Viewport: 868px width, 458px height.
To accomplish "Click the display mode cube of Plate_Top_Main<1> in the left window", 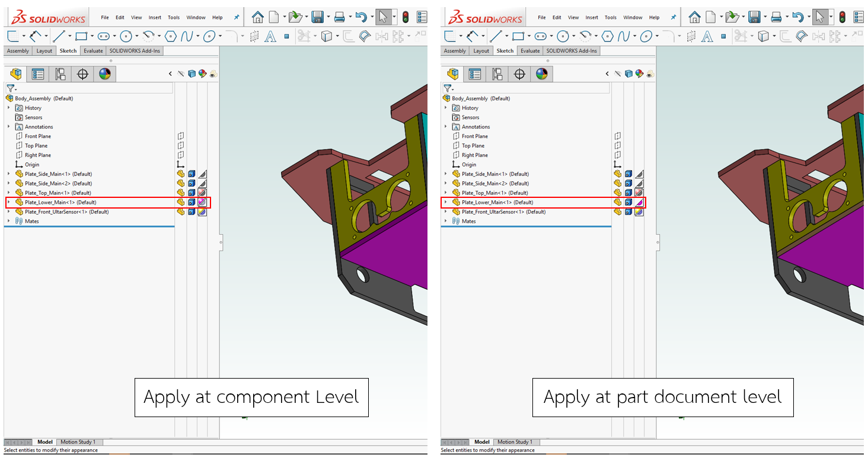I will 192,193.
